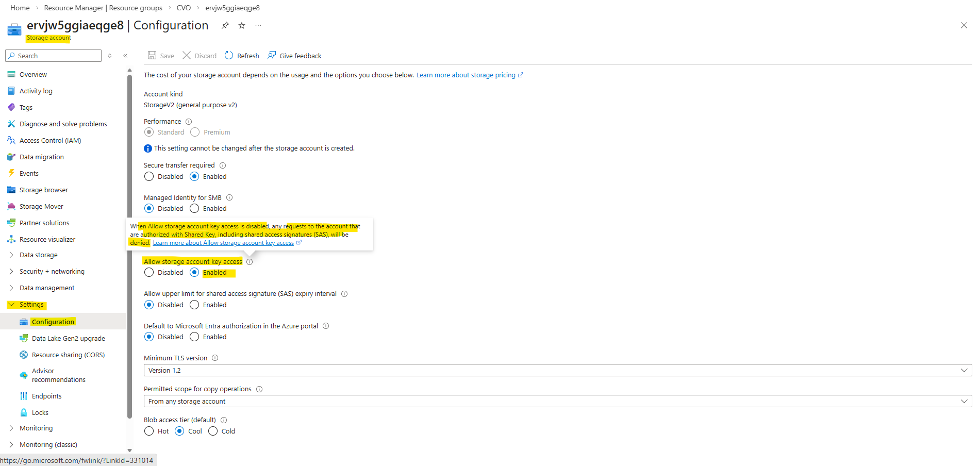Expand the Monitoring (classic) section
The height and width of the screenshot is (466, 980).
(11, 444)
